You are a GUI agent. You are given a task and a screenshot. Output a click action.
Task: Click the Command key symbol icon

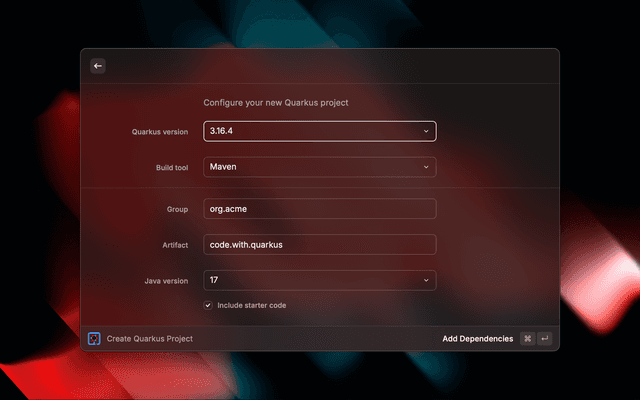527,339
